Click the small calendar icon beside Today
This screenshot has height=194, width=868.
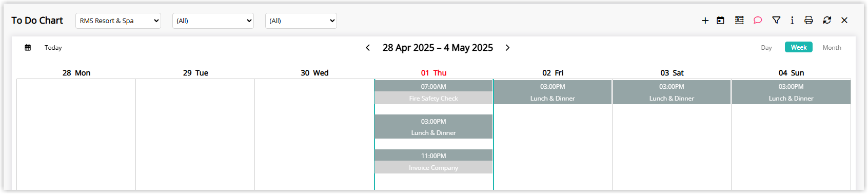28,48
